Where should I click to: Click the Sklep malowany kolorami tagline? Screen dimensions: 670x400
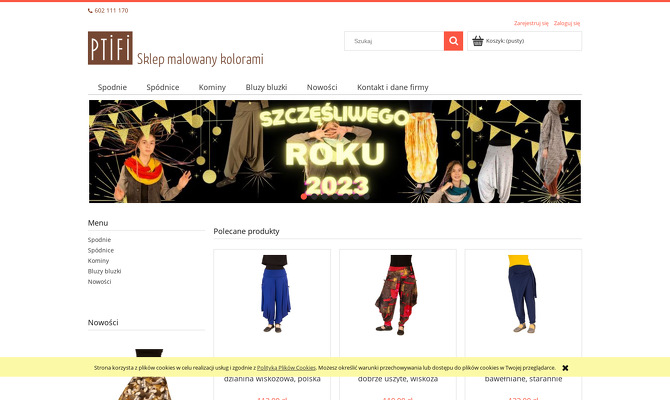(x=200, y=59)
